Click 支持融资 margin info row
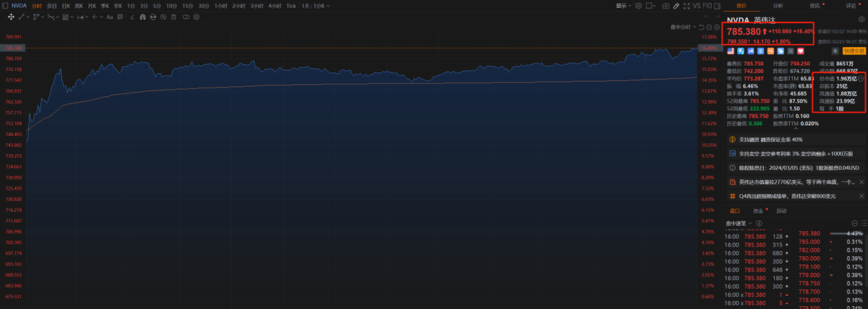The width and height of the screenshot is (868, 309). click(796, 140)
